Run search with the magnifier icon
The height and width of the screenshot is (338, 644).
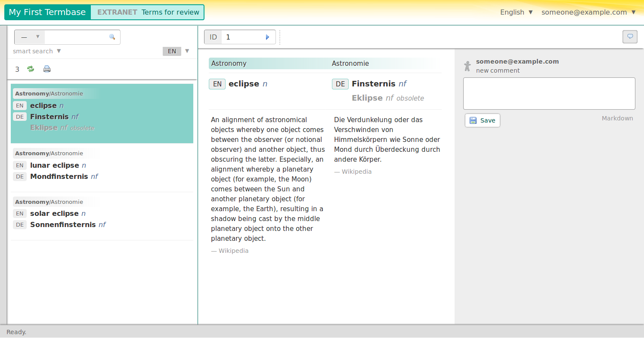pos(112,37)
